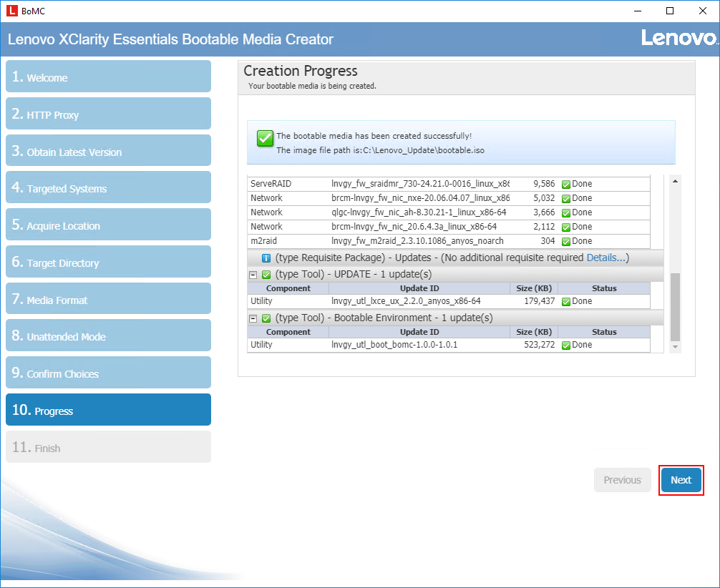
Task: Click the Update ID column header under Tool UPDATE
Action: (x=419, y=288)
